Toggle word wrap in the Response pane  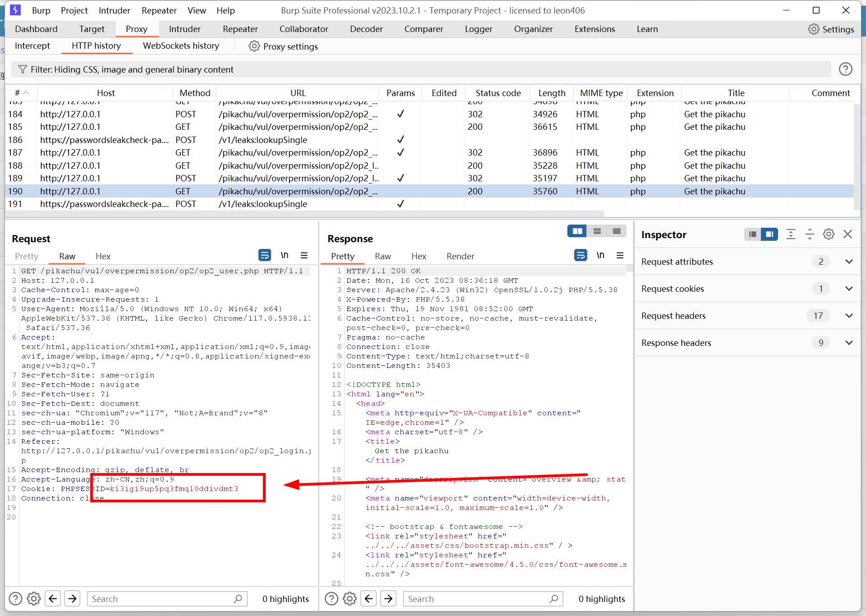point(580,255)
